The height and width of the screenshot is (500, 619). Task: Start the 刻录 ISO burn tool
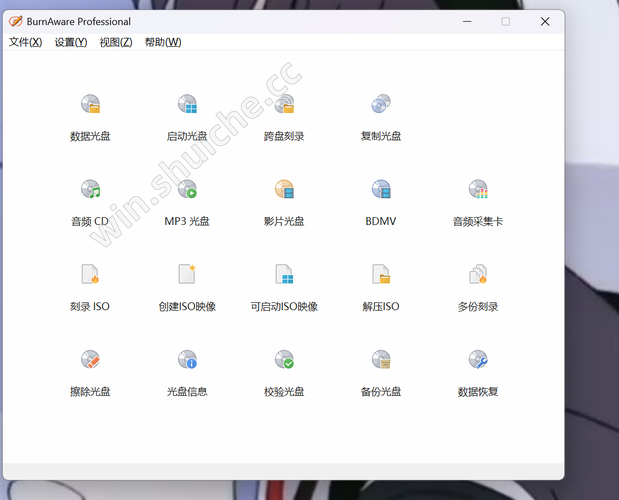click(90, 288)
